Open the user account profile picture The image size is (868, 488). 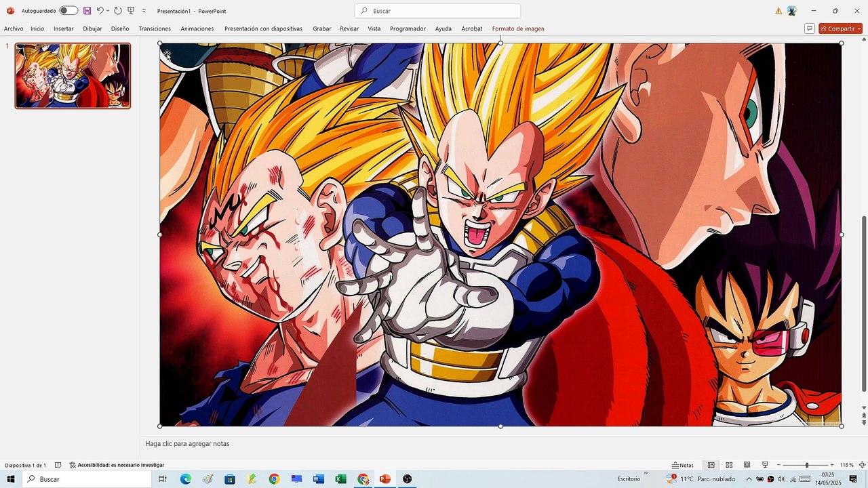[x=791, y=11]
